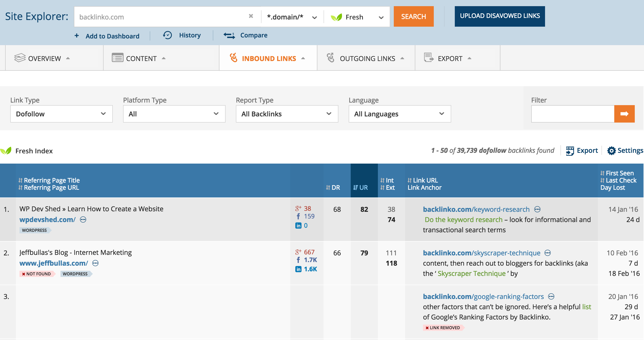This screenshot has height=340, width=644.
Task: Sort the table by UR column
Action: 360,187
